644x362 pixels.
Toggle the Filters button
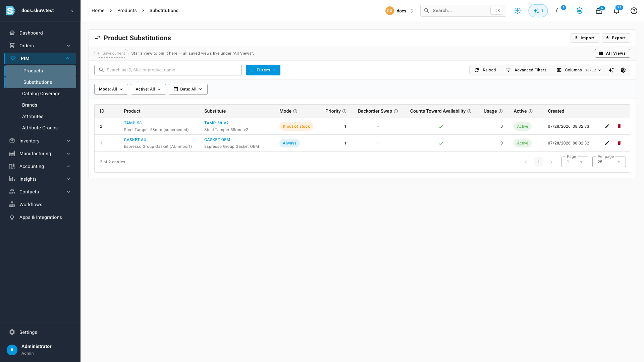(263, 70)
